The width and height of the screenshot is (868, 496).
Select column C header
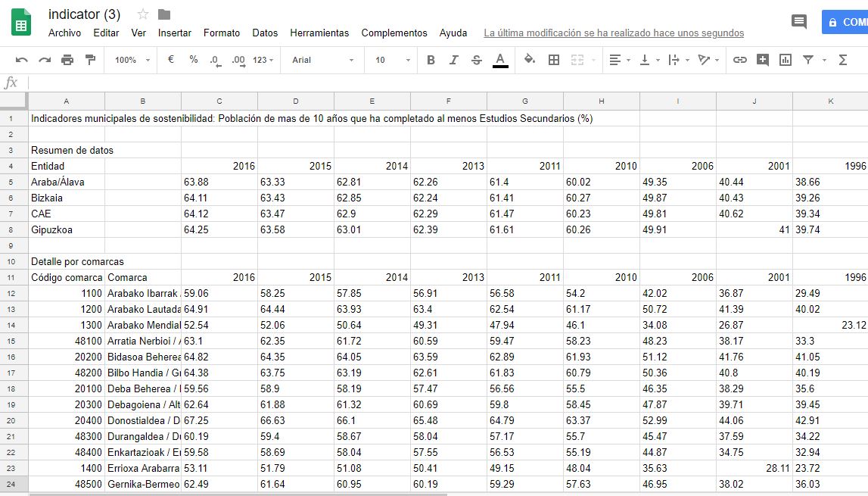point(219,101)
